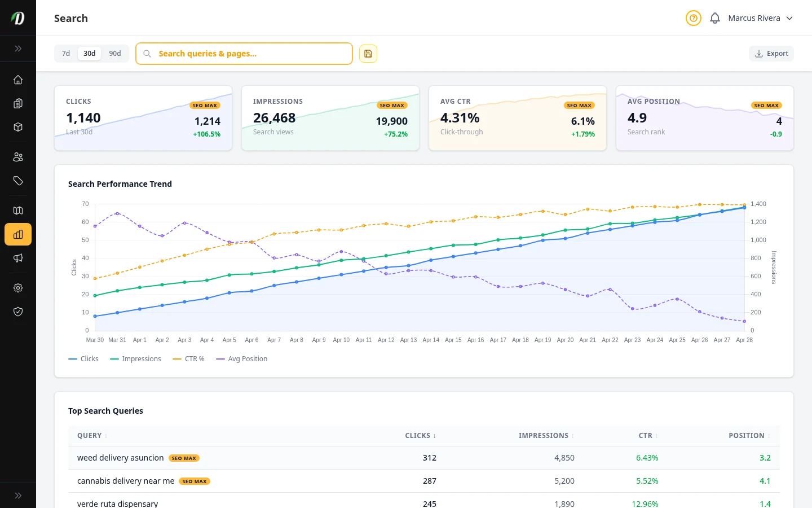Open the Home icon in sidebar

18,80
